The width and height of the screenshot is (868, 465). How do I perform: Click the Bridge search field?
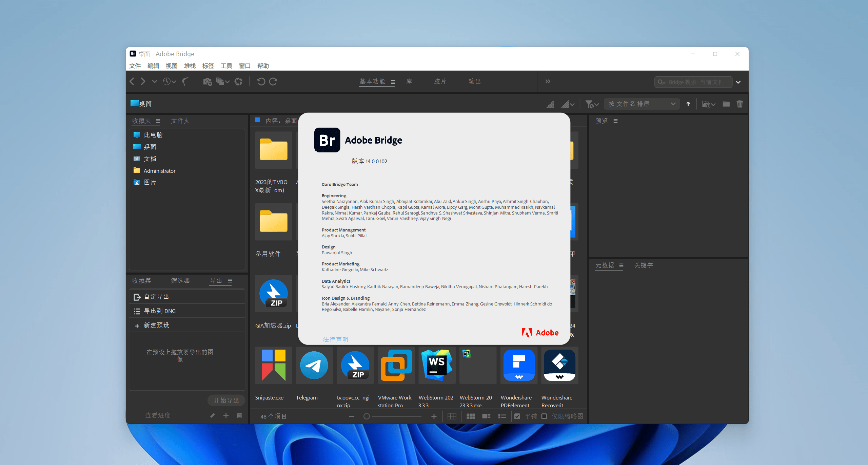[693, 82]
